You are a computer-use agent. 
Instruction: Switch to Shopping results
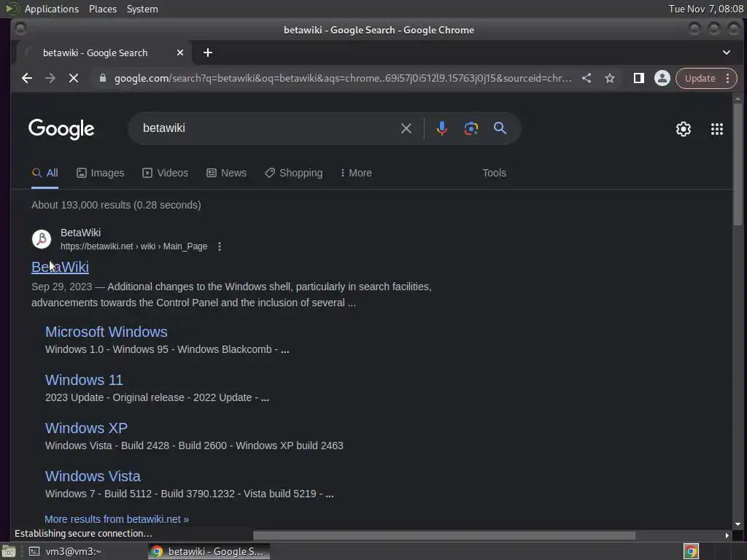tap(293, 173)
